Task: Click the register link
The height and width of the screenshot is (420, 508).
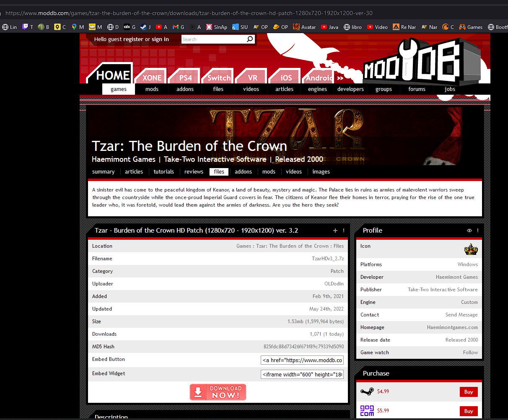Action: [133, 39]
